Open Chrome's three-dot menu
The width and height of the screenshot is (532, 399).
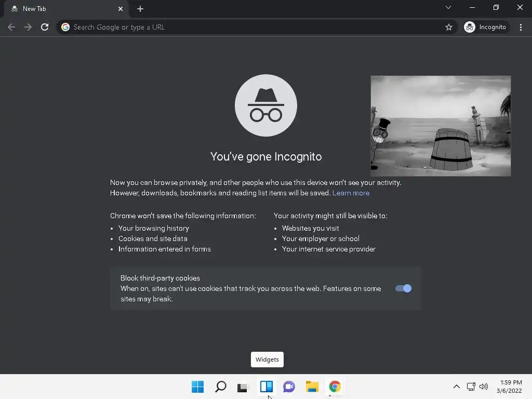[521, 27]
